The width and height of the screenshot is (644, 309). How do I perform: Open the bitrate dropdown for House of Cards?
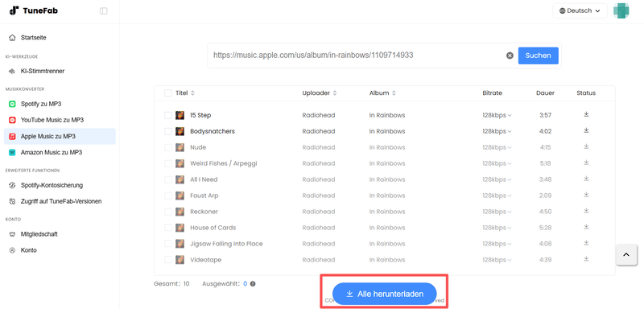coord(497,228)
